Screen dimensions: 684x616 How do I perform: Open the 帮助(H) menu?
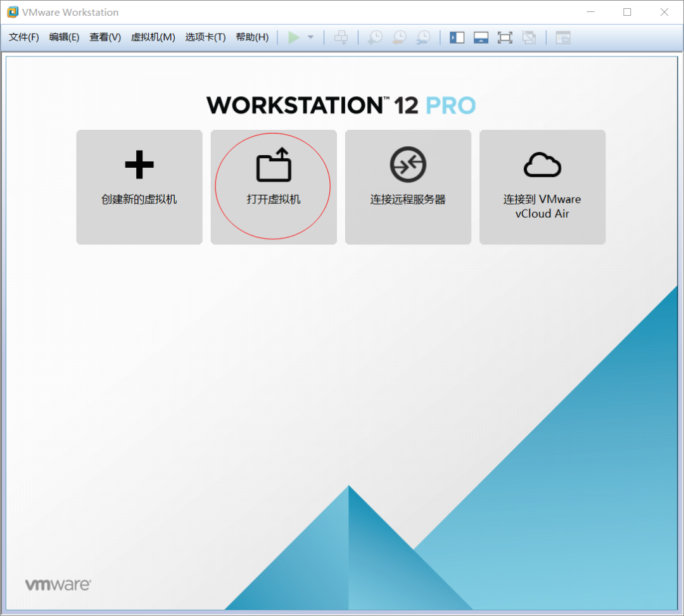click(252, 37)
